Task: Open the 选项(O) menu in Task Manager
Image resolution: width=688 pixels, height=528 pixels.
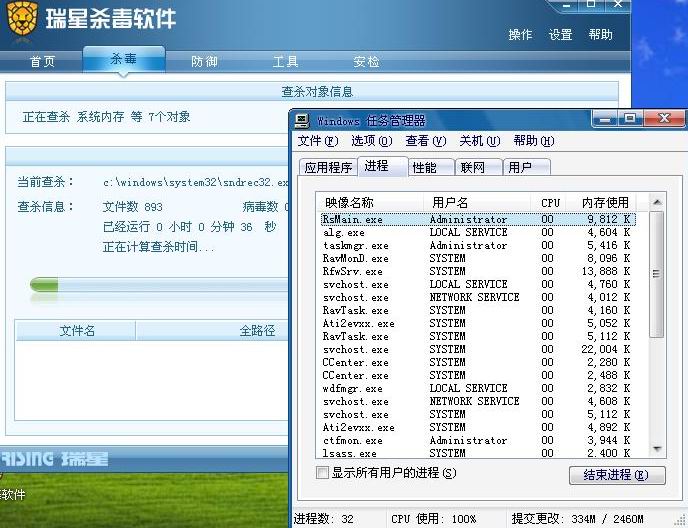Action: pos(372,141)
